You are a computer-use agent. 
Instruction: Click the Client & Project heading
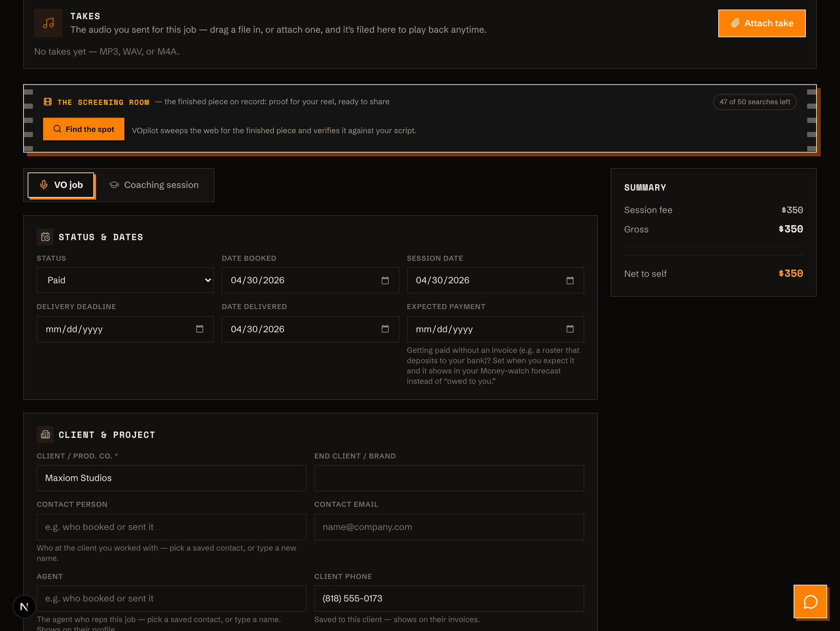[x=107, y=435]
